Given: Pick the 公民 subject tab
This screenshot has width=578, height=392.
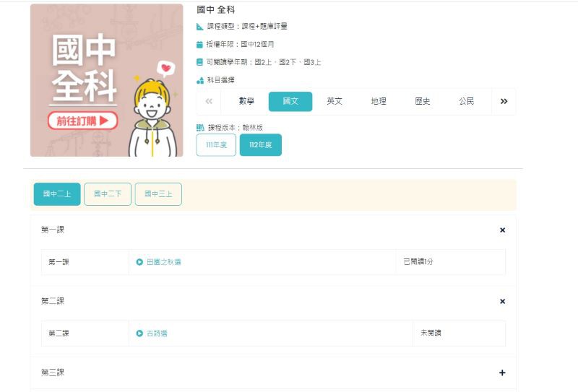Looking at the screenshot, I should [467, 102].
